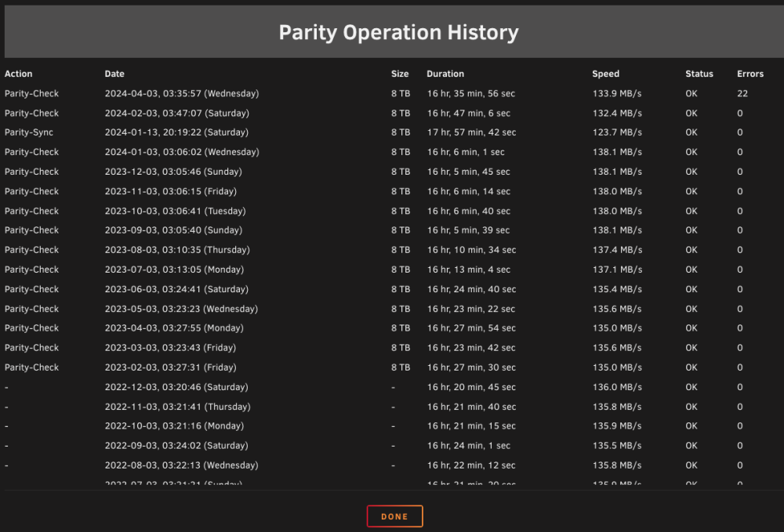The height and width of the screenshot is (532, 784).
Task: Click duration 16 hr, 23 min, 42 sec
Action: (x=471, y=348)
